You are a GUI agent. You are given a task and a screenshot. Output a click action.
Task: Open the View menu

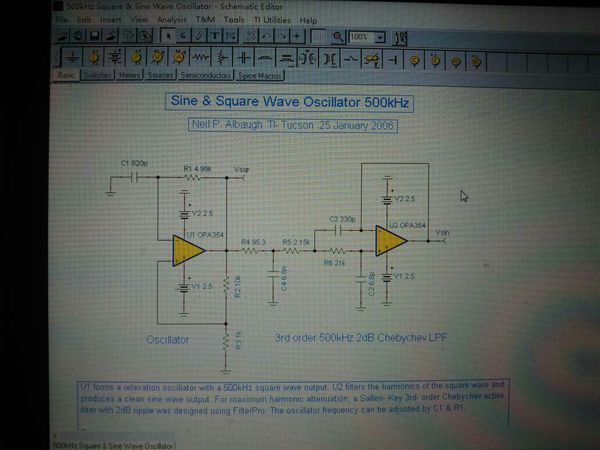[x=139, y=20]
